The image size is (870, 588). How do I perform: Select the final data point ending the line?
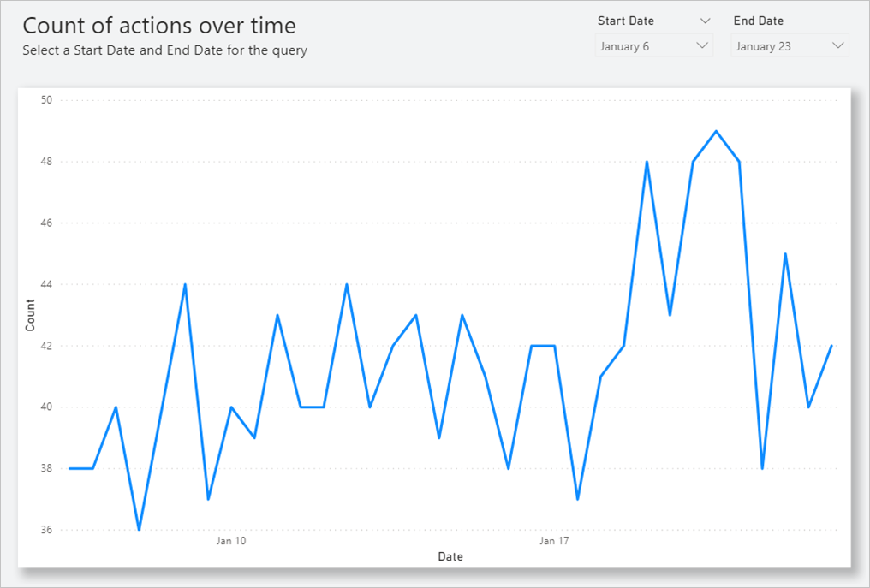click(x=831, y=346)
